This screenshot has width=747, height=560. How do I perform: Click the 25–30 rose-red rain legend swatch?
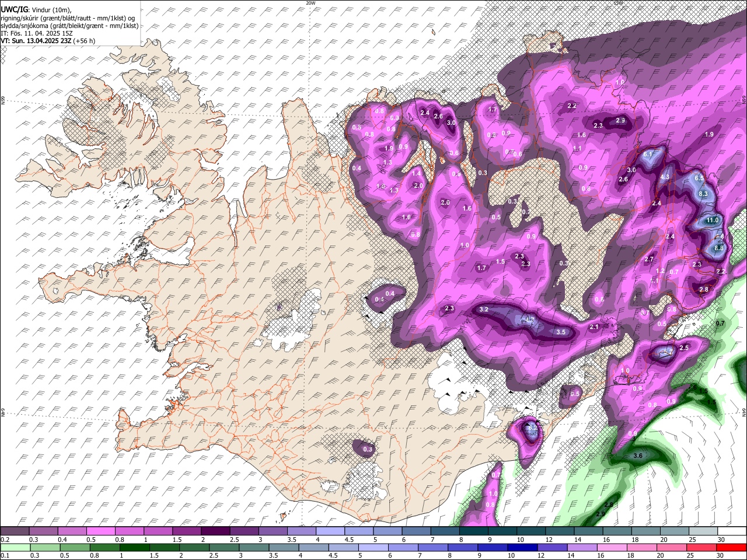(x=701, y=547)
